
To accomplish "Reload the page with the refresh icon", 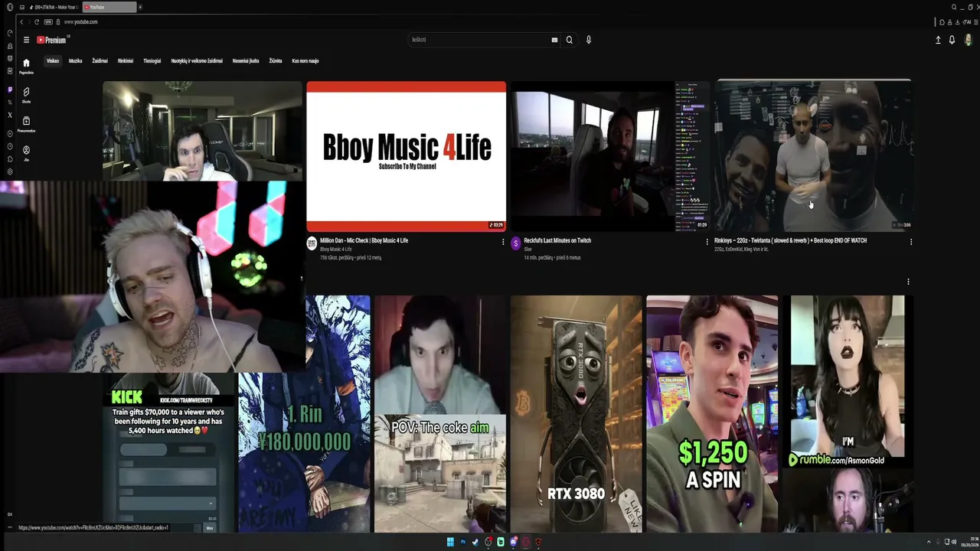I will 36,21.
